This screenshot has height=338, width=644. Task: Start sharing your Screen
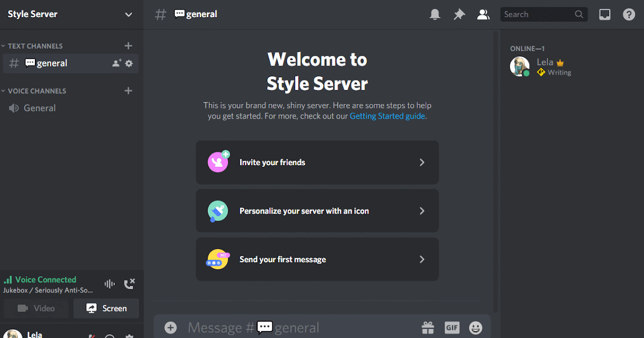(106, 308)
